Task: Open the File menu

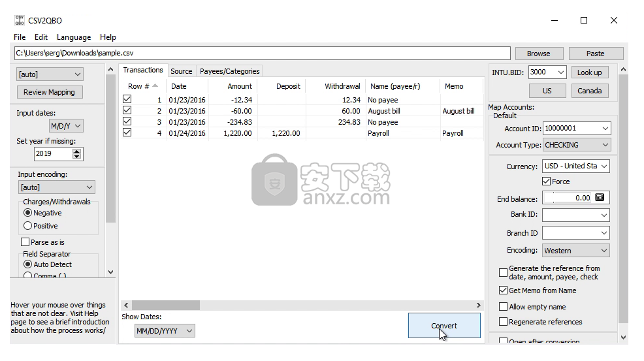Action: tap(20, 37)
